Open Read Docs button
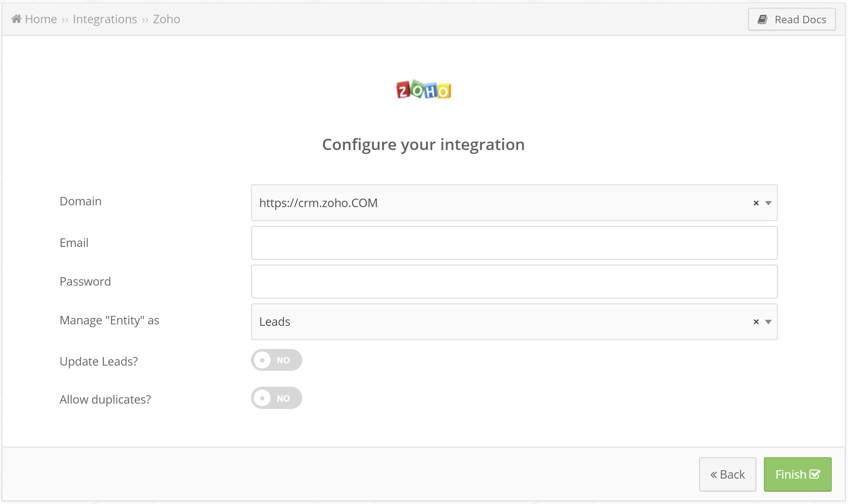This screenshot has height=504, width=848. point(792,19)
